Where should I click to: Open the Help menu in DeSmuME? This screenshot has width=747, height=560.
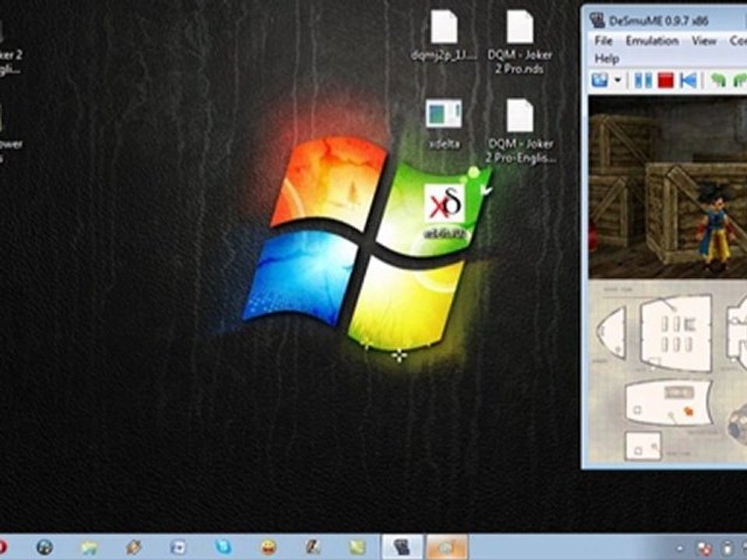pyautogui.click(x=606, y=59)
